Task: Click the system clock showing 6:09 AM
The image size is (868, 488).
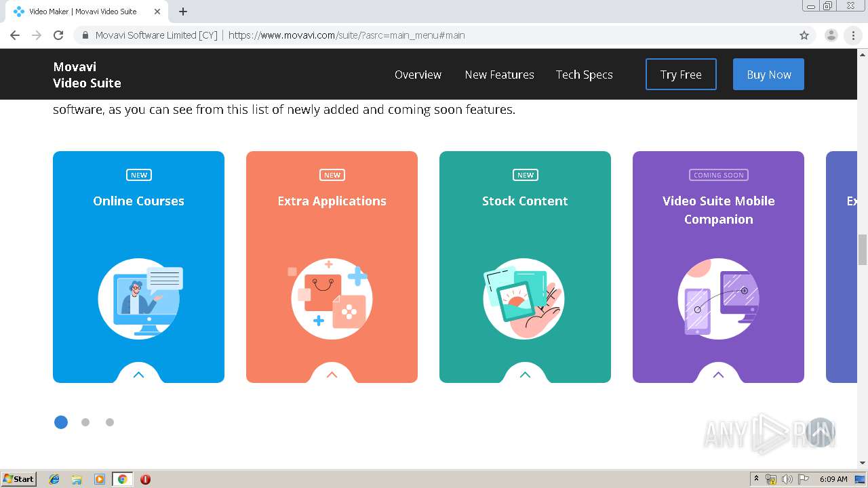Action: click(x=833, y=479)
